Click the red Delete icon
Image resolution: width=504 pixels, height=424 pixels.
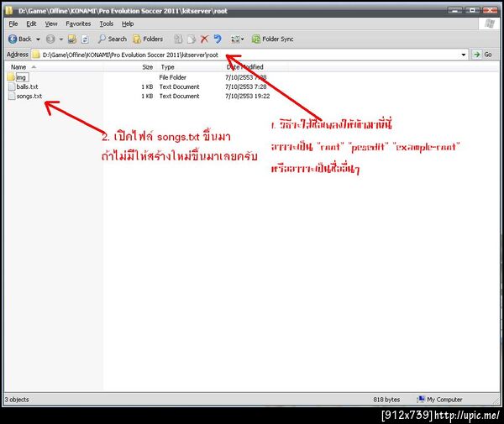pos(204,39)
